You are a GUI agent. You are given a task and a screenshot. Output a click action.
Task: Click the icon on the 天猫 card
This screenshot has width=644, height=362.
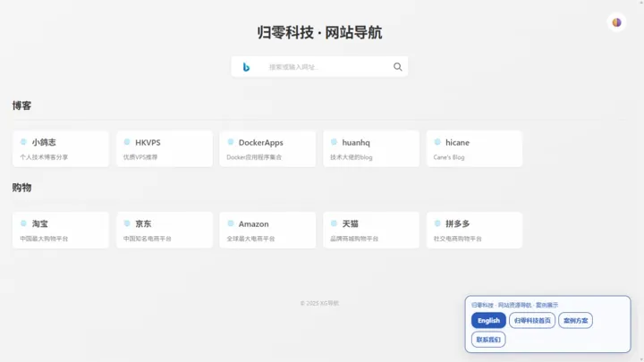334,223
